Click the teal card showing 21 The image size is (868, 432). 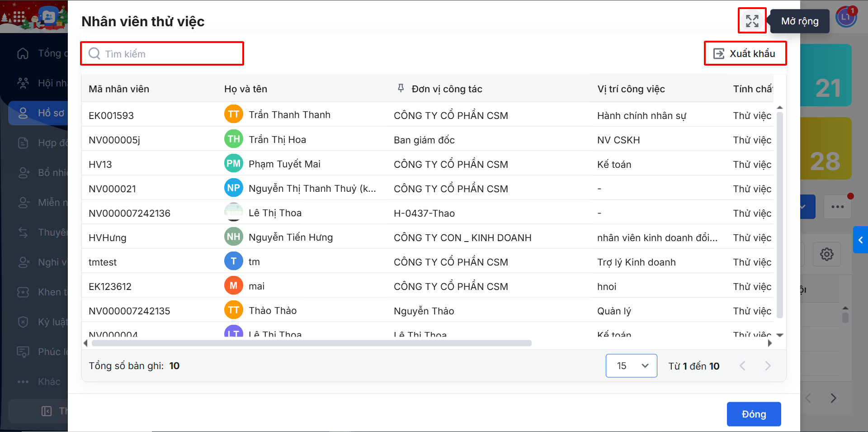[x=826, y=75]
